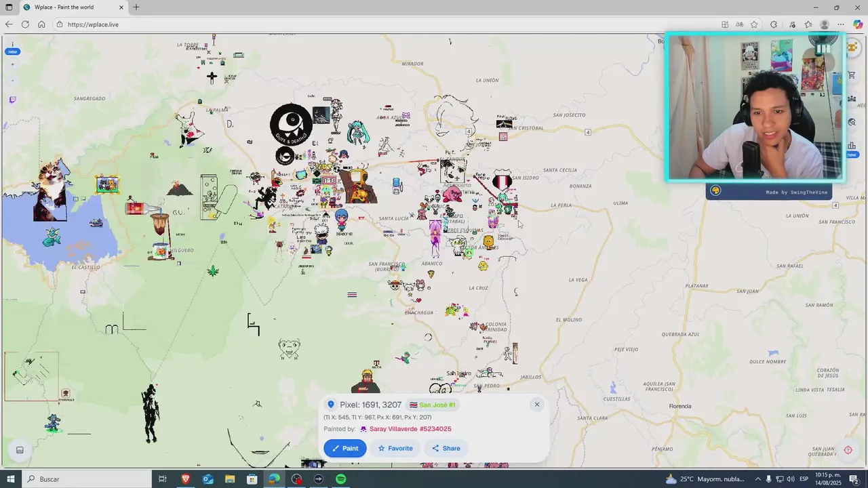Open File Explorer from the taskbar

pos(230,479)
